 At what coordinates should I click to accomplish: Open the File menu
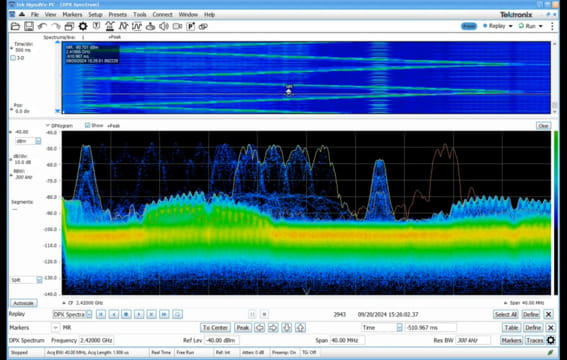coord(35,14)
